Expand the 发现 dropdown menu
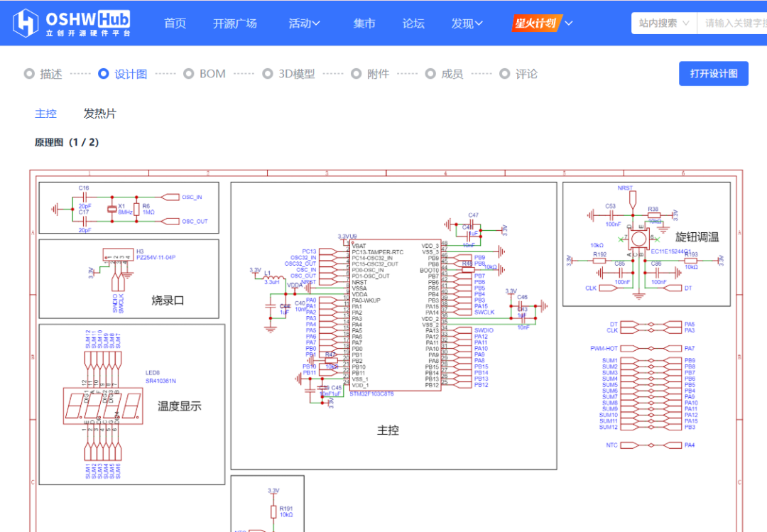Viewport: 767px width, 532px height. 467,23
